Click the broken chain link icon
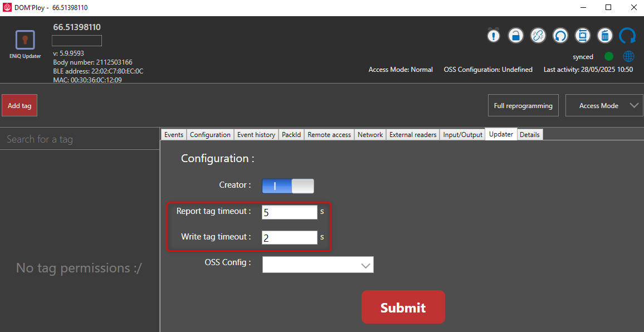Screen dimensions: 644x332 click(x=538, y=36)
